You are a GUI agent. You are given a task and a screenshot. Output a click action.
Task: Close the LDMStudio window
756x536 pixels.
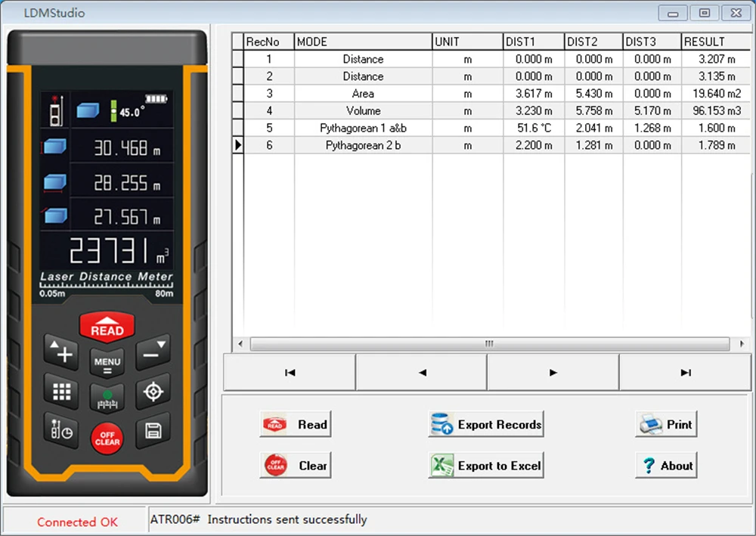click(736, 13)
